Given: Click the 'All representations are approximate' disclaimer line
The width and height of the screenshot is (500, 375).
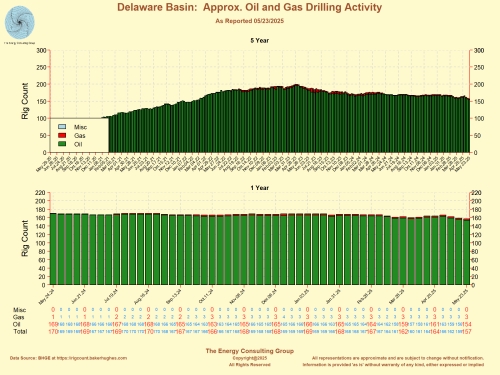Looking at the screenshot, I should [398, 358].
